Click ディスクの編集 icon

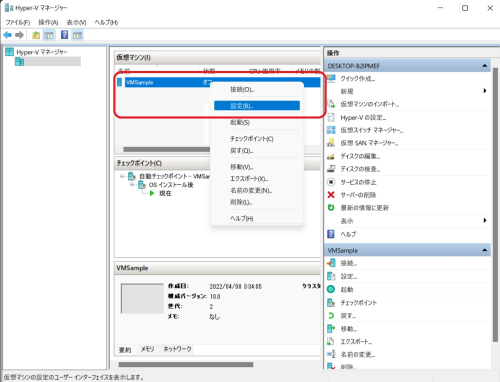pyautogui.click(x=331, y=156)
